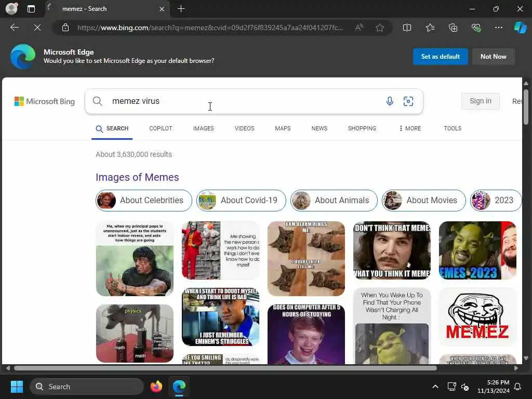This screenshot has height=399, width=532.
Task: View site information lock icon
Action: (65, 28)
